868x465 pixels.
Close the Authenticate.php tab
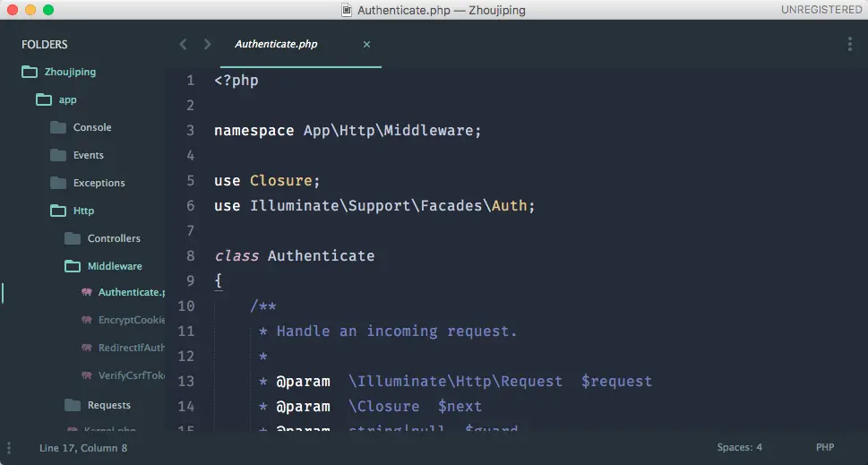pos(366,44)
